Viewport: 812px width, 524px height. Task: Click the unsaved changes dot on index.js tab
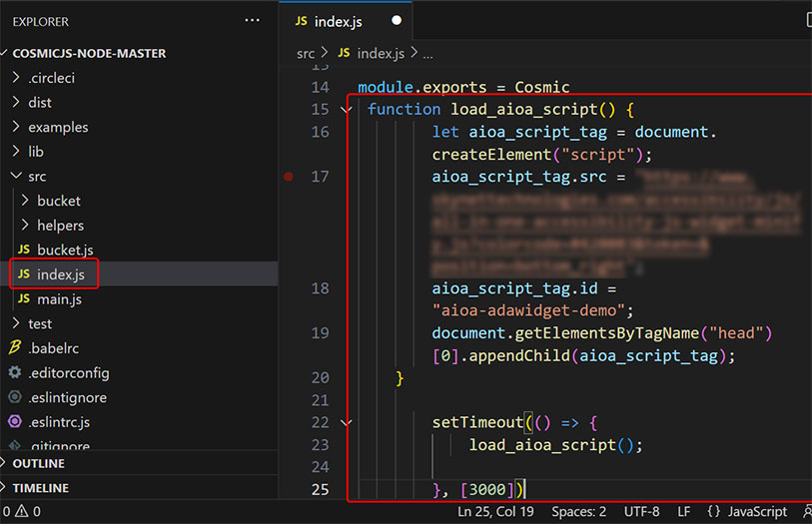[397, 21]
